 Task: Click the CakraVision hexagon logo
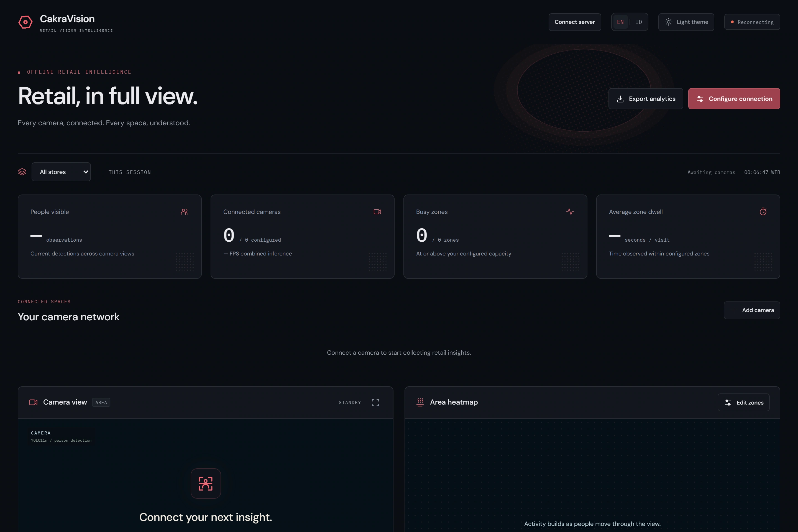point(25,22)
